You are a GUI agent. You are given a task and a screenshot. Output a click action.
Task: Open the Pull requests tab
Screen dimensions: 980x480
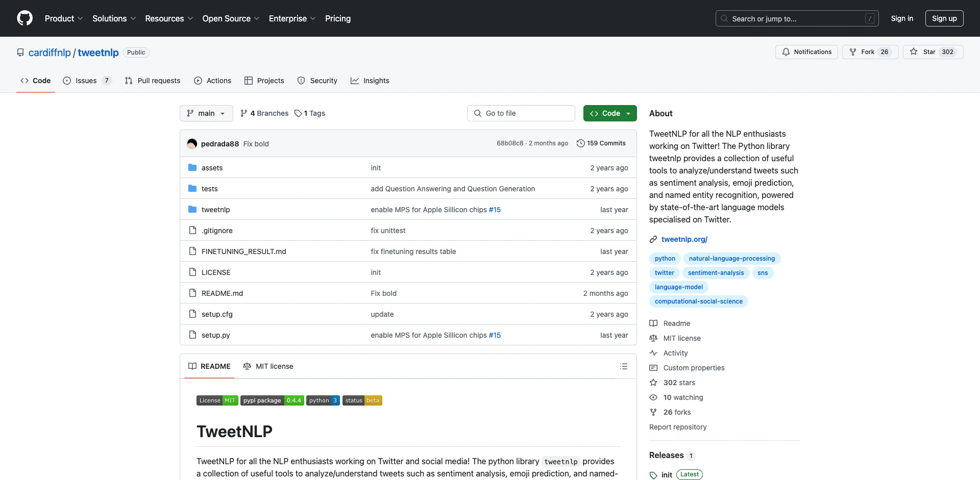153,81
